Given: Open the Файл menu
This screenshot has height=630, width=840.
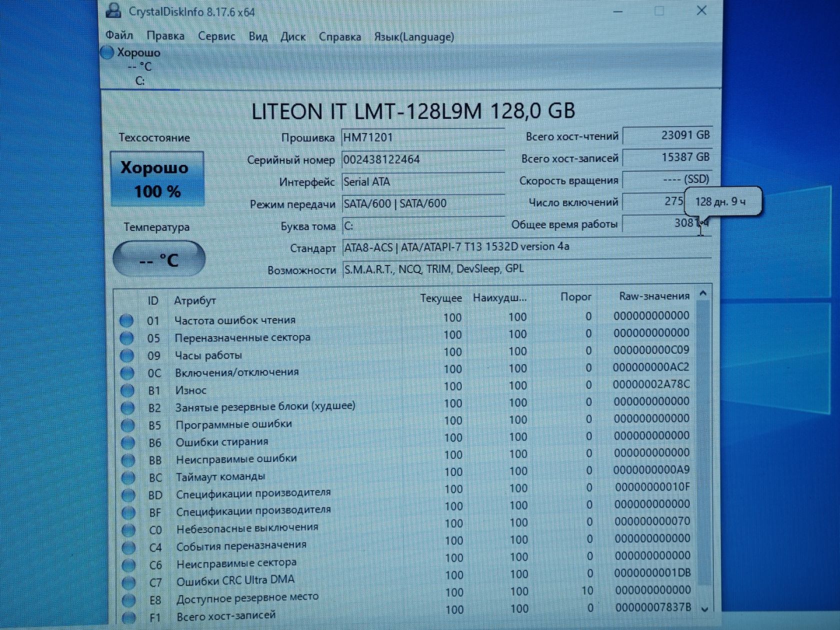Looking at the screenshot, I should (x=119, y=35).
